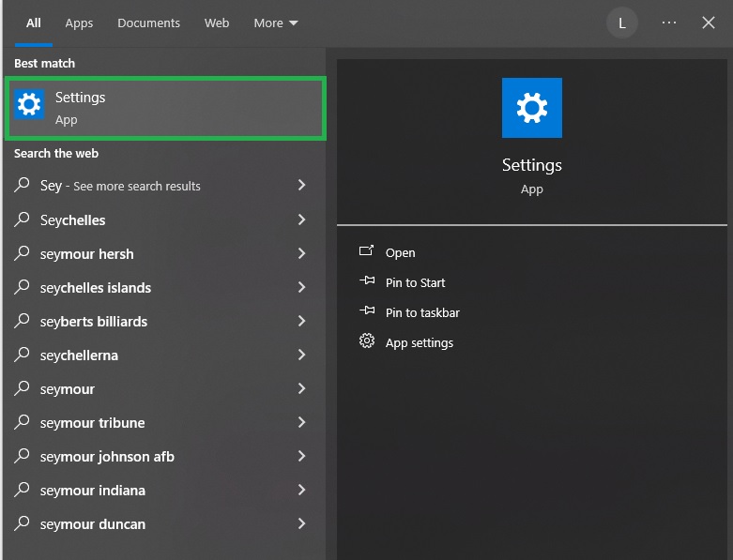Choose Open in the Settings preview
The width and height of the screenshot is (733, 560).
pos(400,252)
